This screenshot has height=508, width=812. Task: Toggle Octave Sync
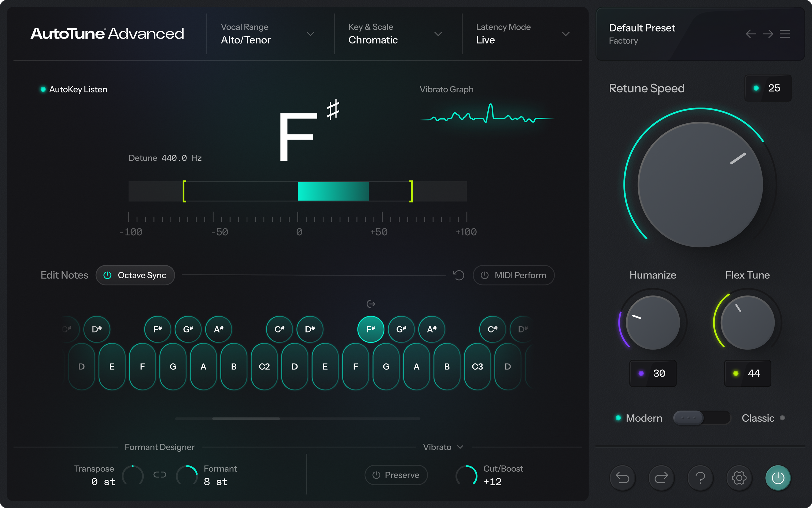click(135, 275)
